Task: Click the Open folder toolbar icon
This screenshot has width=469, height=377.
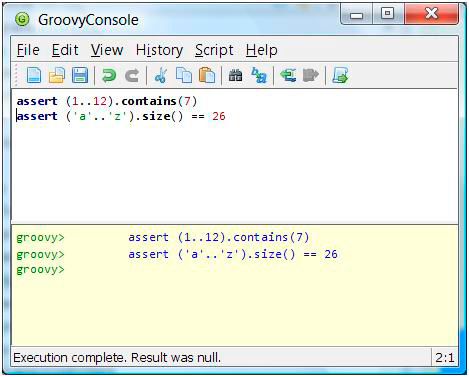Action: (x=57, y=75)
